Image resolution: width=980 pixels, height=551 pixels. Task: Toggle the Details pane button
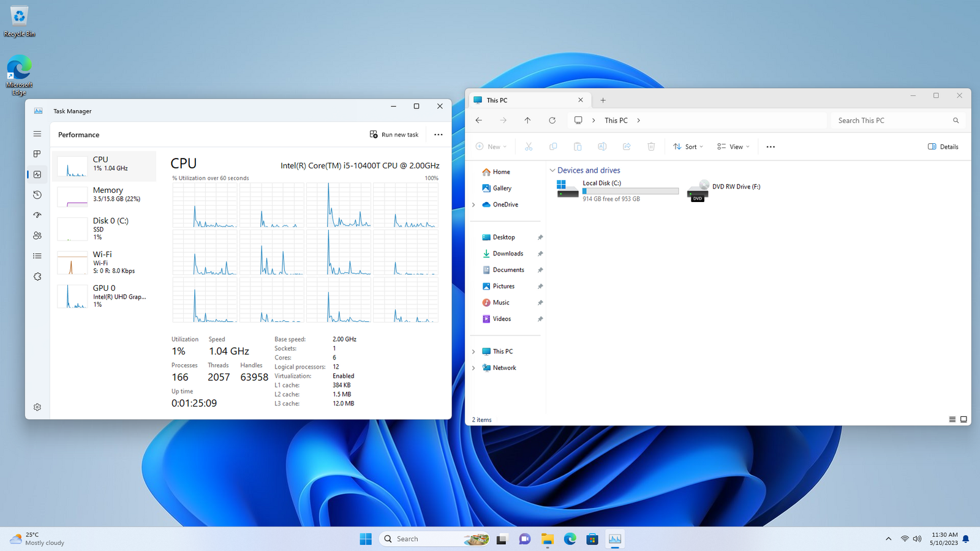tap(943, 147)
